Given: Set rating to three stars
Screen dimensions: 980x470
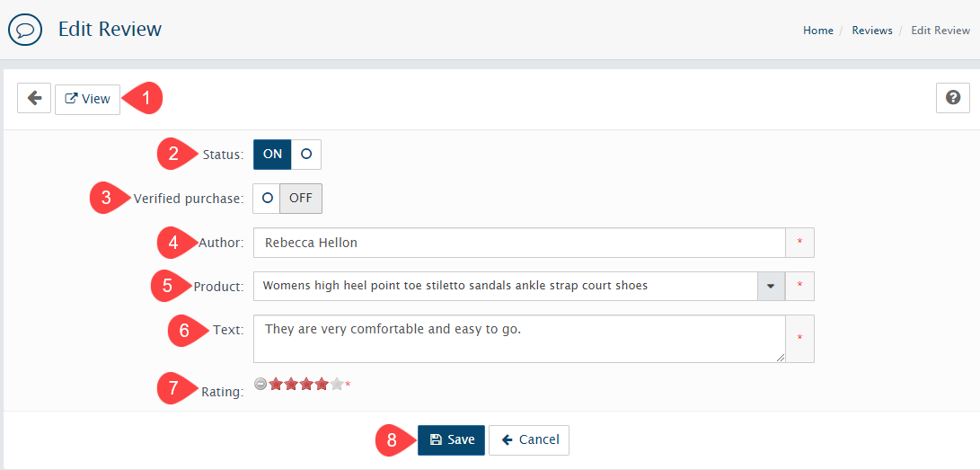Looking at the screenshot, I should click(x=306, y=384).
